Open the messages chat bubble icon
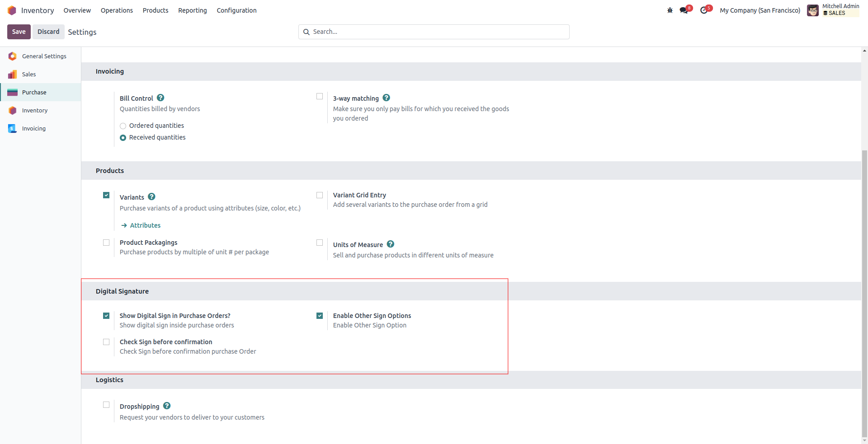 coord(684,10)
